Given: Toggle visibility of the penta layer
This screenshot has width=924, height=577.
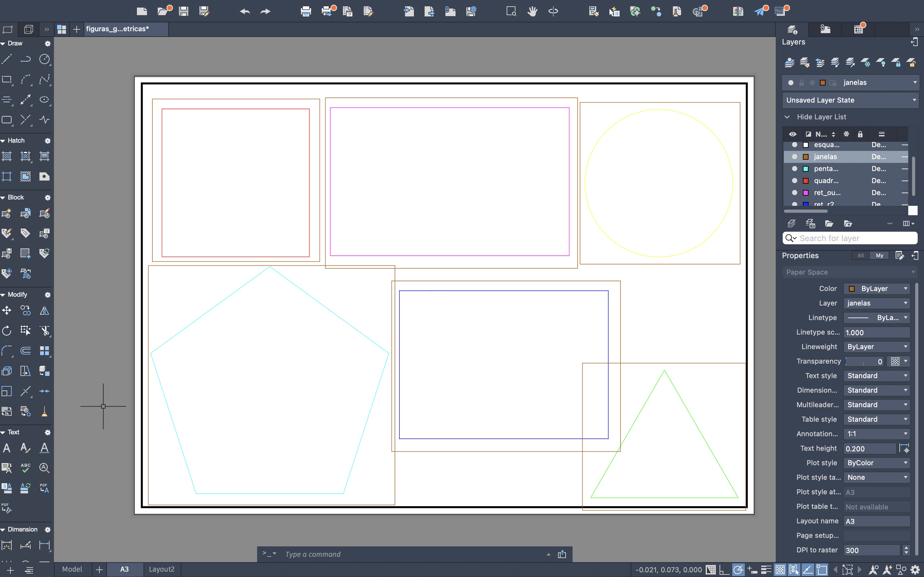Looking at the screenshot, I should [x=795, y=169].
